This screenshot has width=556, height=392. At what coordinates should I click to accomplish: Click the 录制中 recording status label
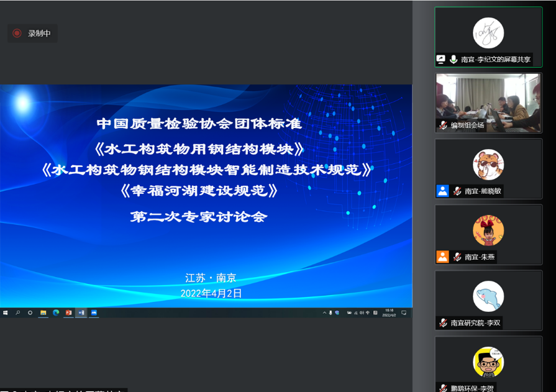(39, 34)
